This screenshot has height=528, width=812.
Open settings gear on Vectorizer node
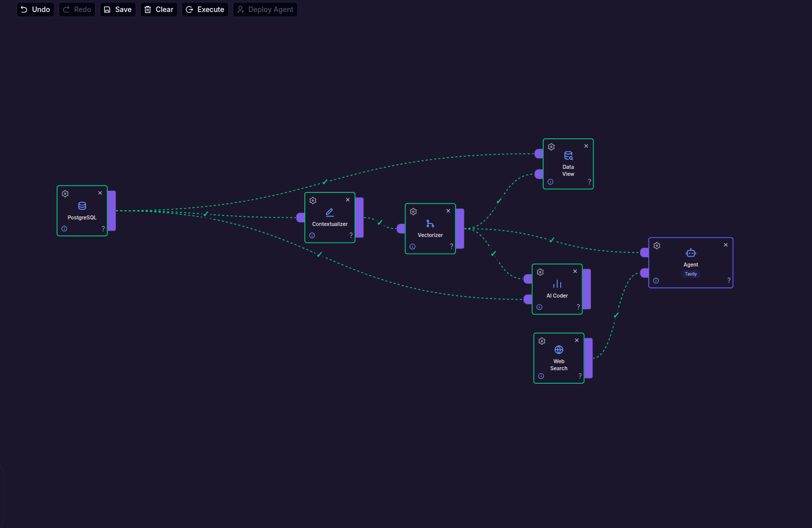(414, 211)
